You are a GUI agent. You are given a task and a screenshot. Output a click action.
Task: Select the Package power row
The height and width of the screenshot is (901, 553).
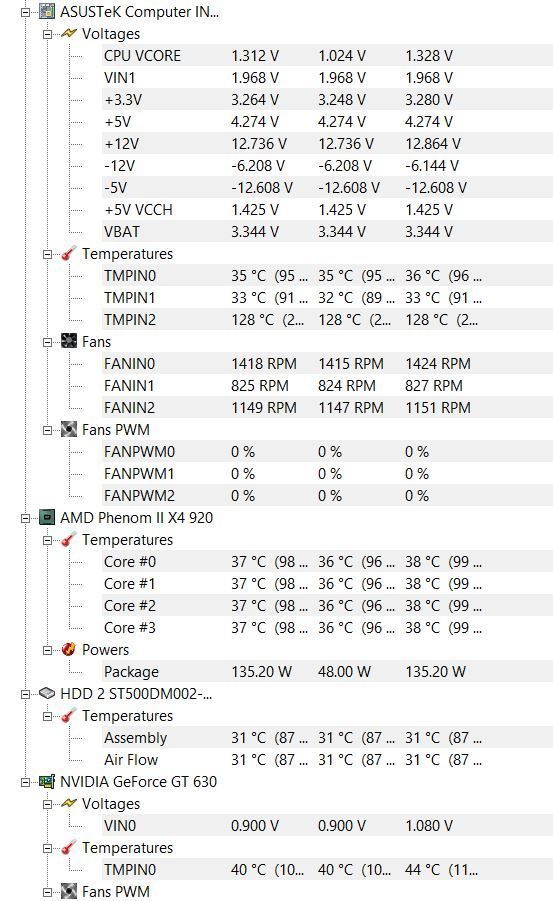click(327, 672)
